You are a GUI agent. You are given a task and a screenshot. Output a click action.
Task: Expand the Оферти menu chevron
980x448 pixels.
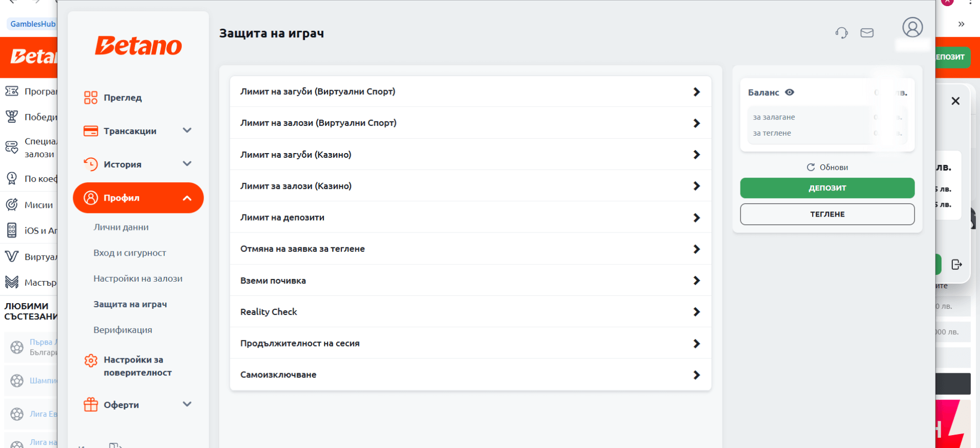(187, 404)
